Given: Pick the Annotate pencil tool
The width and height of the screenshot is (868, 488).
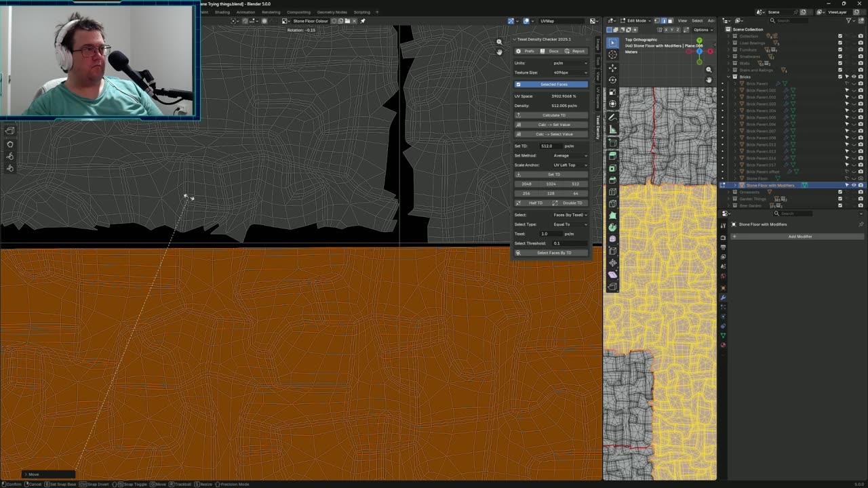Looking at the screenshot, I should click(613, 117).
